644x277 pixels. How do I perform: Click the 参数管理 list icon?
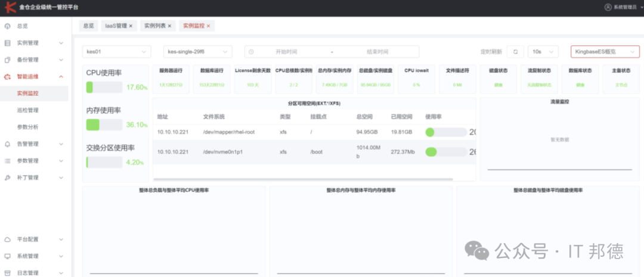[7, 161]
